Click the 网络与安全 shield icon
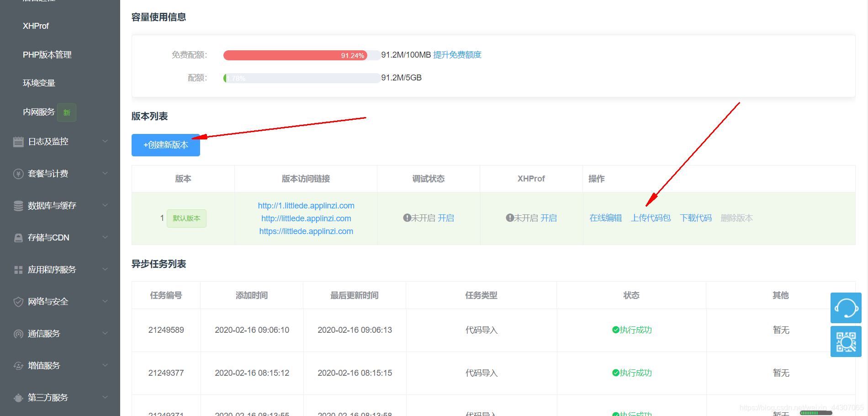The width and height of the screenshot is (868, 416). pos(18,301)
